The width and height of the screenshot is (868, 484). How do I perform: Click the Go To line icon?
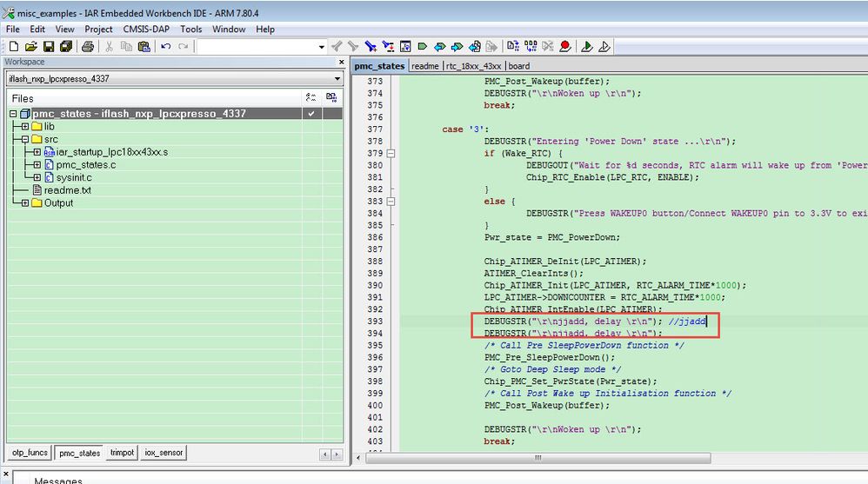(405, 46)
